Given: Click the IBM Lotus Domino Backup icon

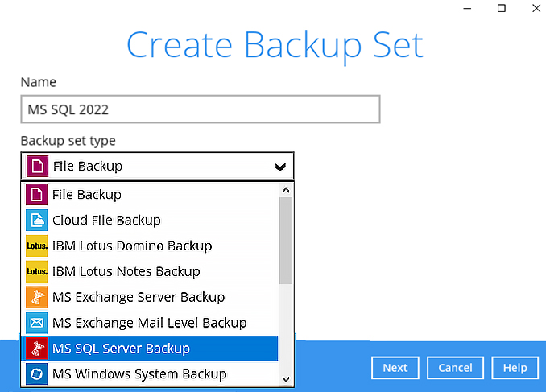Looking at the screenshot, I should coord(36,246).
